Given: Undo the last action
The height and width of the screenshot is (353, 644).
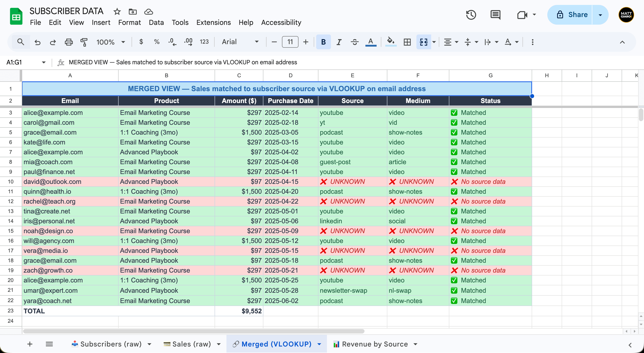Looking at the screenshot, I should click(38, 42).
